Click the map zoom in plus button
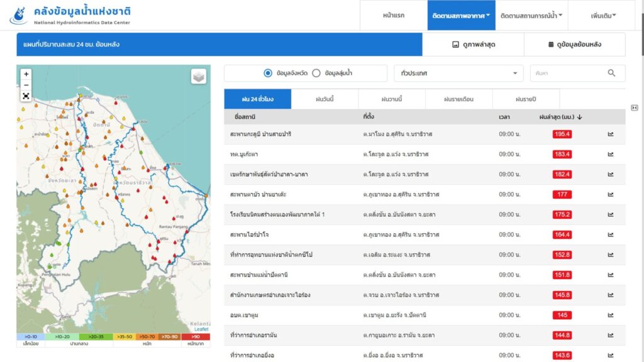The image size is (644, 362). 26,74
